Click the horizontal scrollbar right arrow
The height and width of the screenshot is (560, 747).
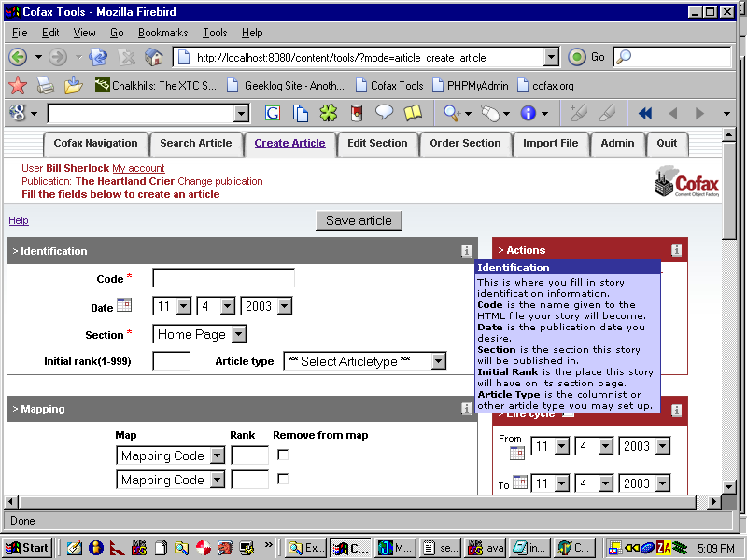pyautogui.click(x=713, y=501)
